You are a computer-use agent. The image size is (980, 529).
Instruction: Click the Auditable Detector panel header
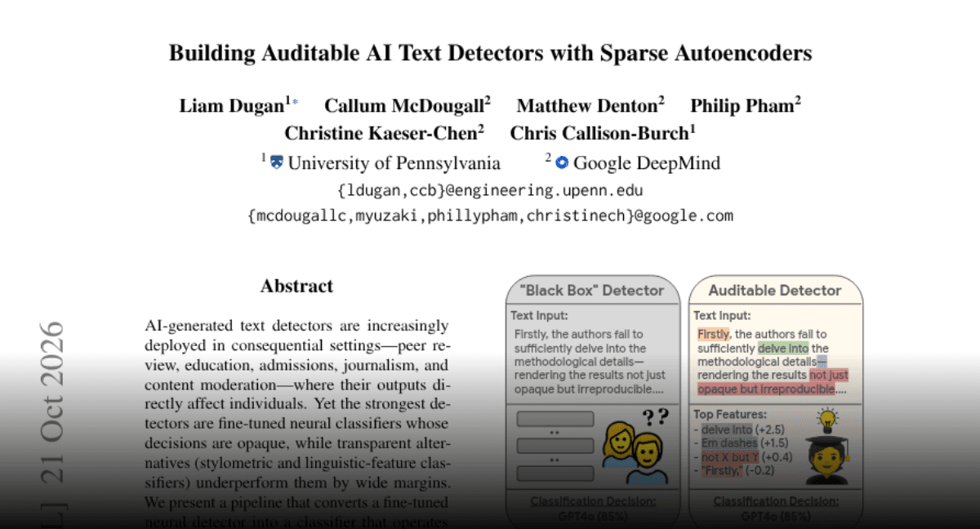[x=775, y=291]
